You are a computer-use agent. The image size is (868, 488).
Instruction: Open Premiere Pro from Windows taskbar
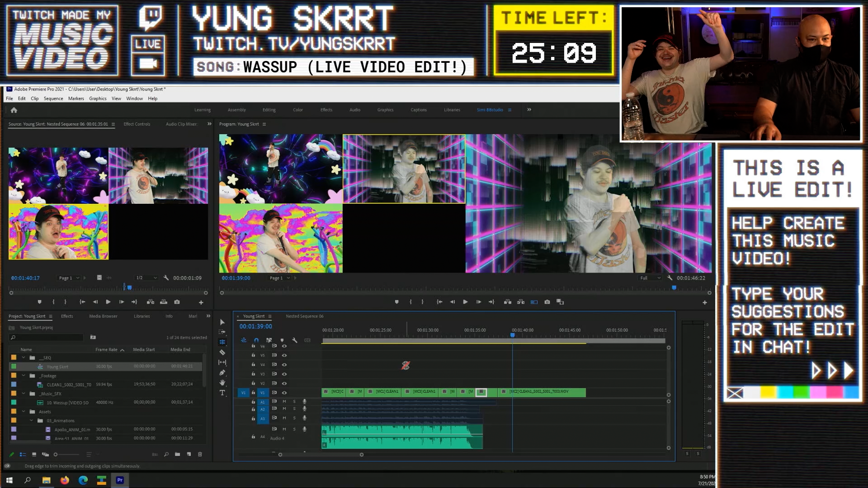tap(120, 480)
